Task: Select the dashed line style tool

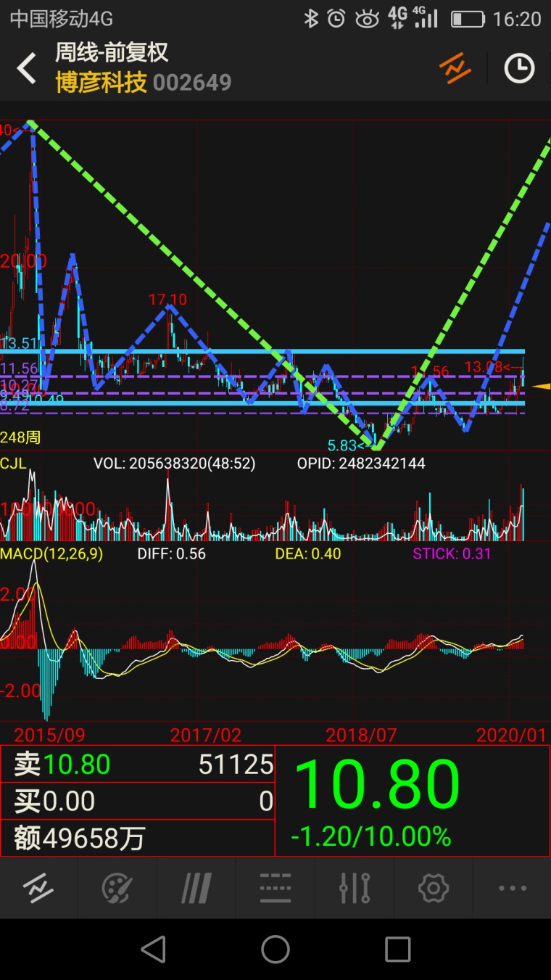Action: pyautogui.click(x=275, y=888)
